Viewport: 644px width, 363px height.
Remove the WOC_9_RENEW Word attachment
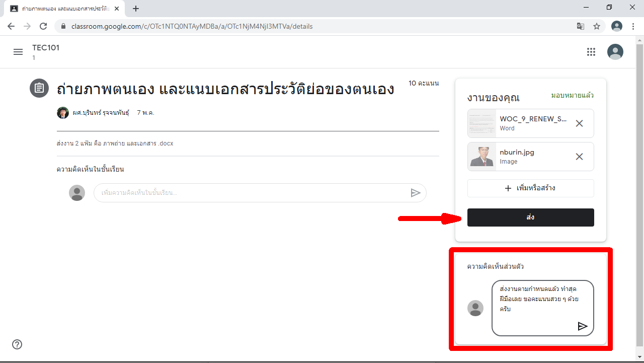579,123
